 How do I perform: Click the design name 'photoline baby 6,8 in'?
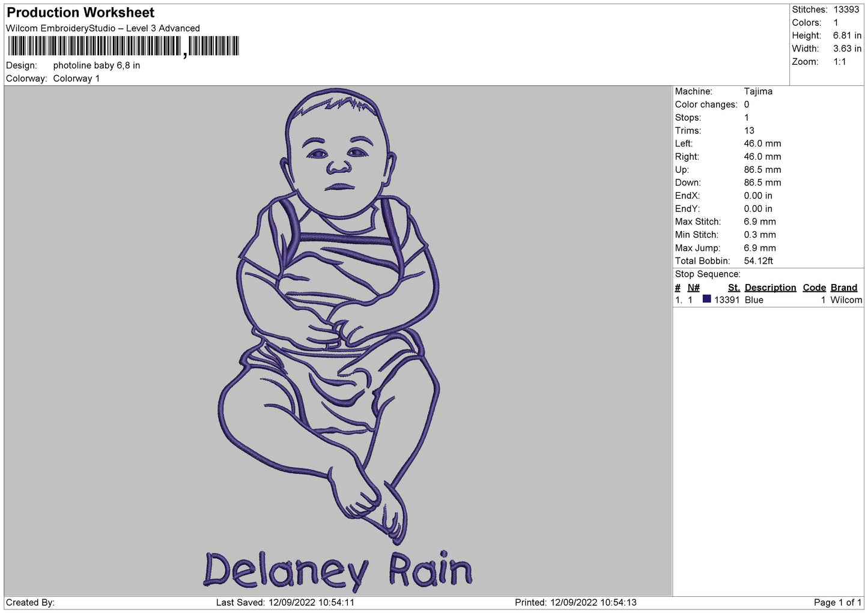click(x=97, y=65)
